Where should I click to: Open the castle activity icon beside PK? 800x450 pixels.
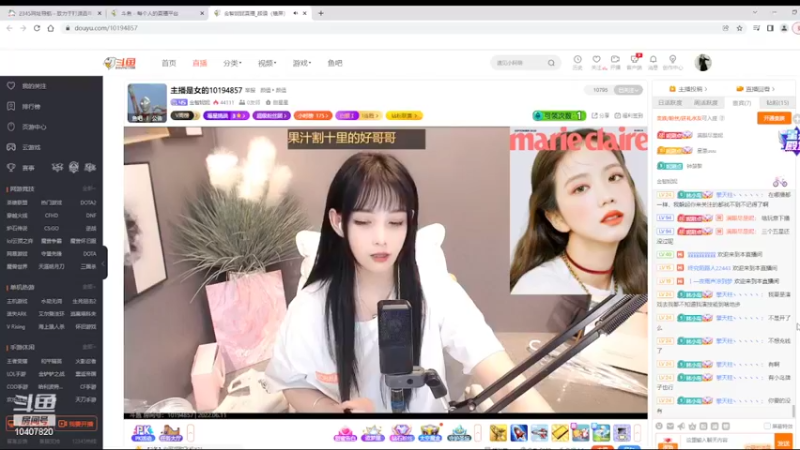[170, 433]
